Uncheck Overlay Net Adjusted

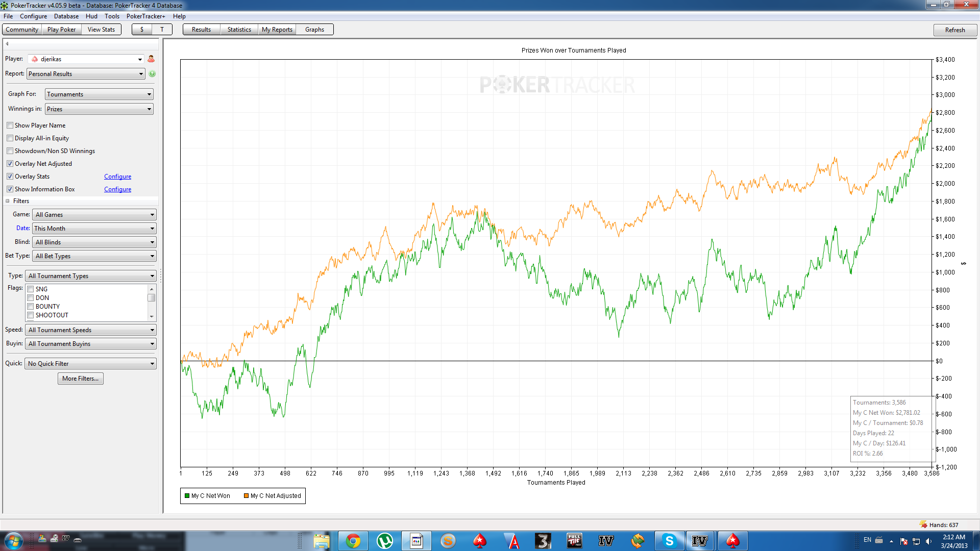[10, 164]
